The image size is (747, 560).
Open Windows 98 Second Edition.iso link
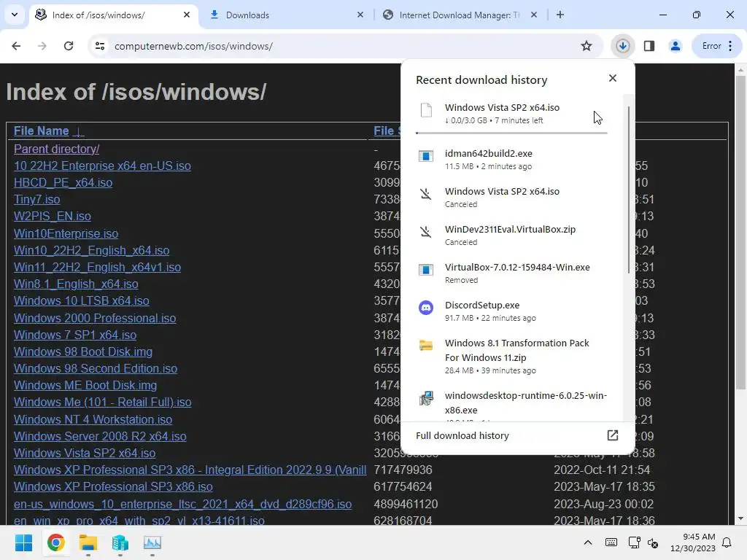coord(96,368)
